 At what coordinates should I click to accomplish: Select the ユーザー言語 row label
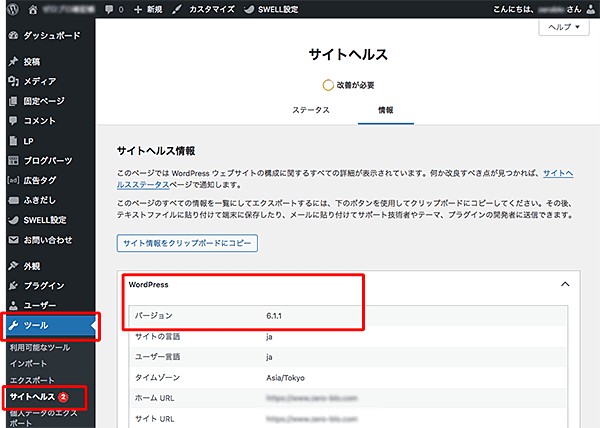(157, 357)
